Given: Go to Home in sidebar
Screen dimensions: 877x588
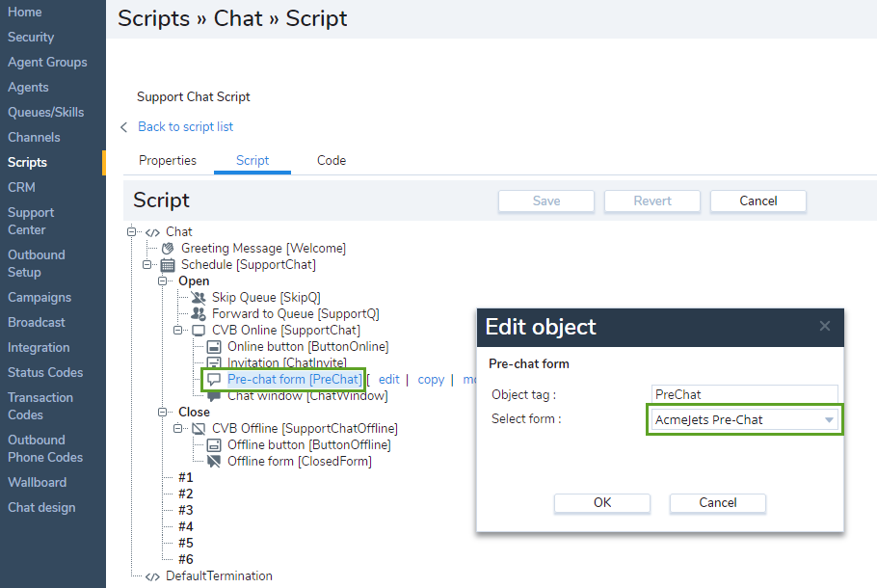Looking at the screenshot, I should pyautogui.click(x=25, y=12).
